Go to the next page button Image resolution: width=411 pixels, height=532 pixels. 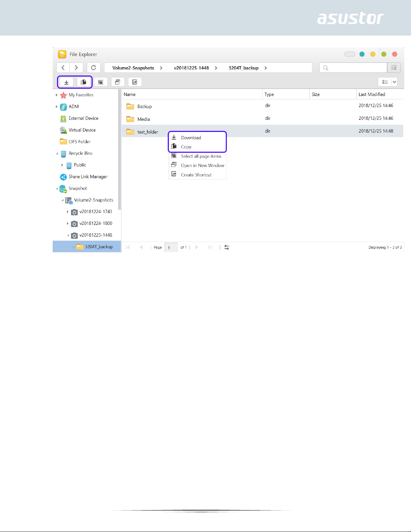coord(197,247)
